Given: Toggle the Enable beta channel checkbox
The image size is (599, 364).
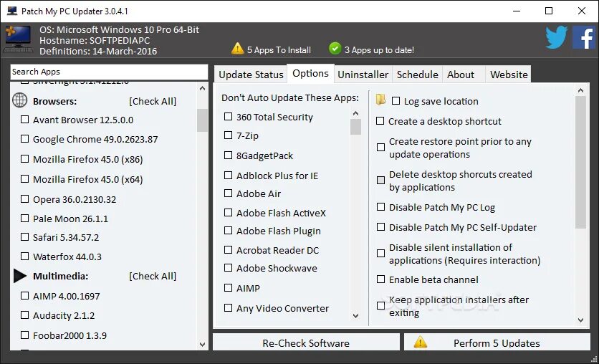Looking at the screenshot, I should 380,279.
